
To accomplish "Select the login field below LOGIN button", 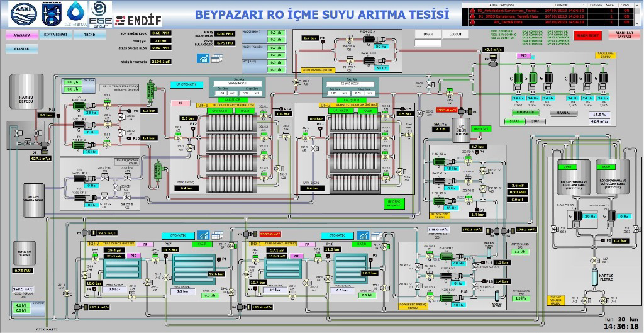I will pyautogui.click(x=428, y=43).
